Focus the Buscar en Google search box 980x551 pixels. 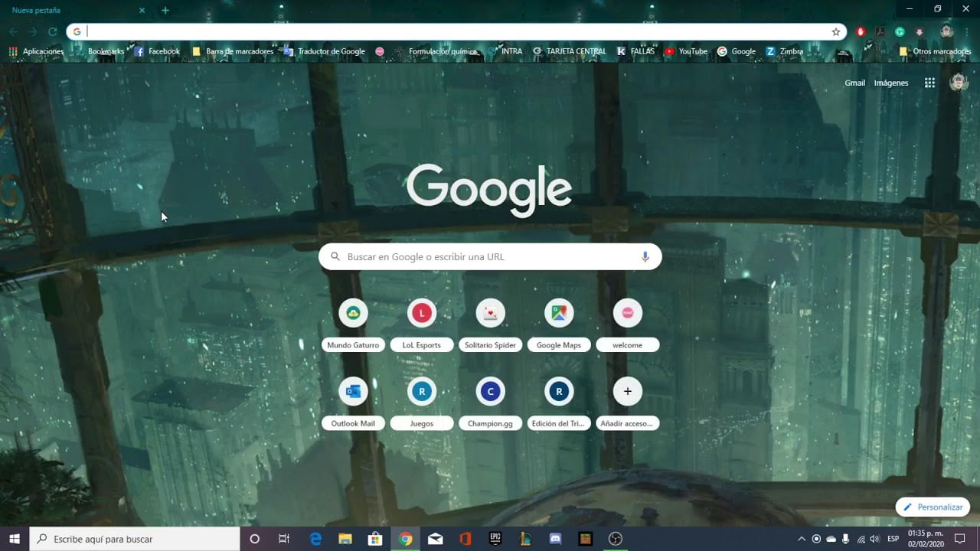click(490, 257)
